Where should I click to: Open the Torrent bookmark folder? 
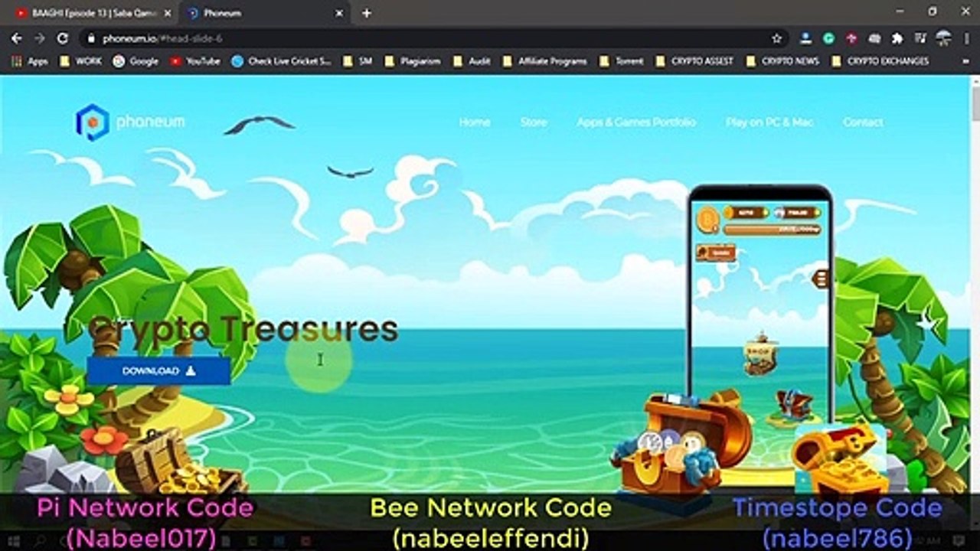pos(622,61)
